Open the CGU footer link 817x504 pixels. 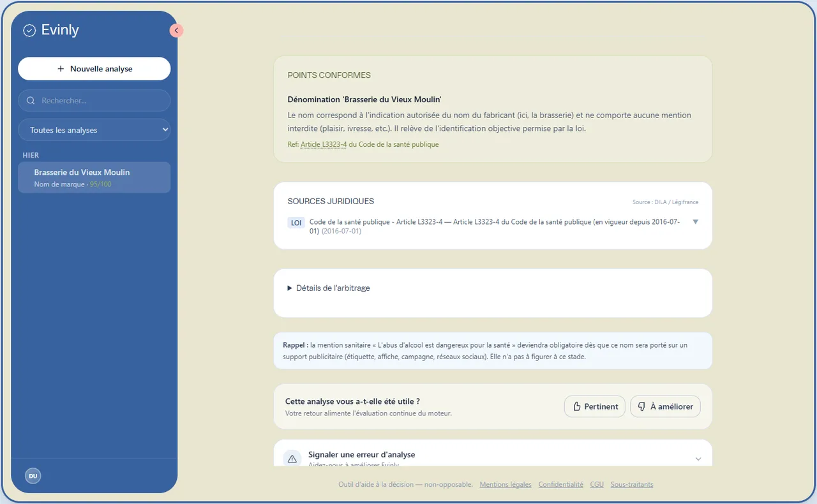pyautogui.click(x=597, y=485)
